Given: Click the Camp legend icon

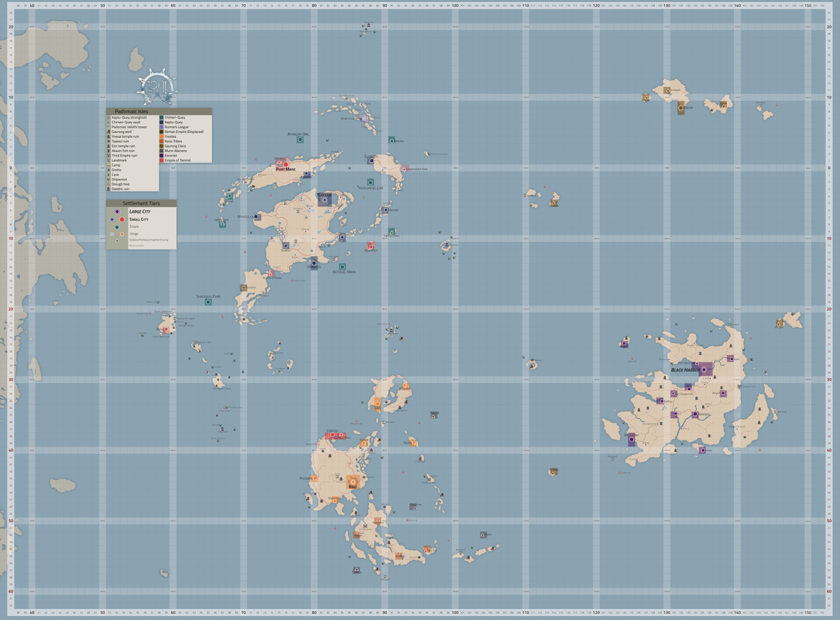Looking at the screenshot, I should [x=109, y=165].
